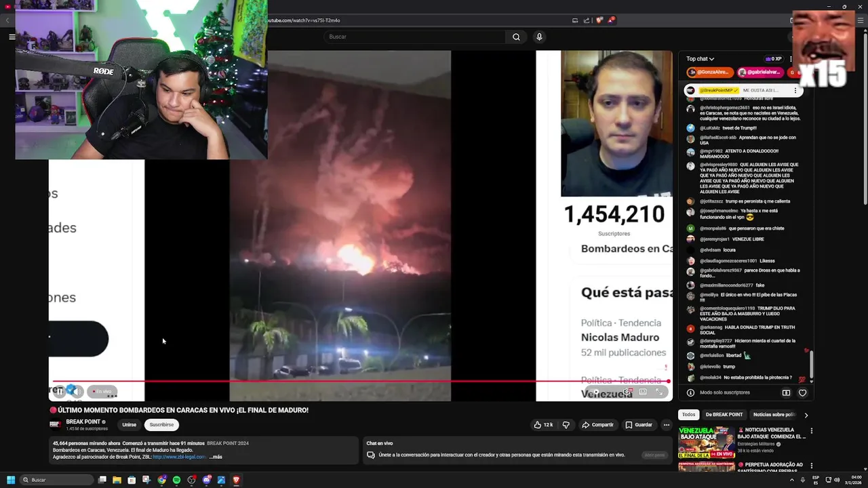Open Task View on the taskbar
This screenshot has width=868, height=488.
(102, 480)
